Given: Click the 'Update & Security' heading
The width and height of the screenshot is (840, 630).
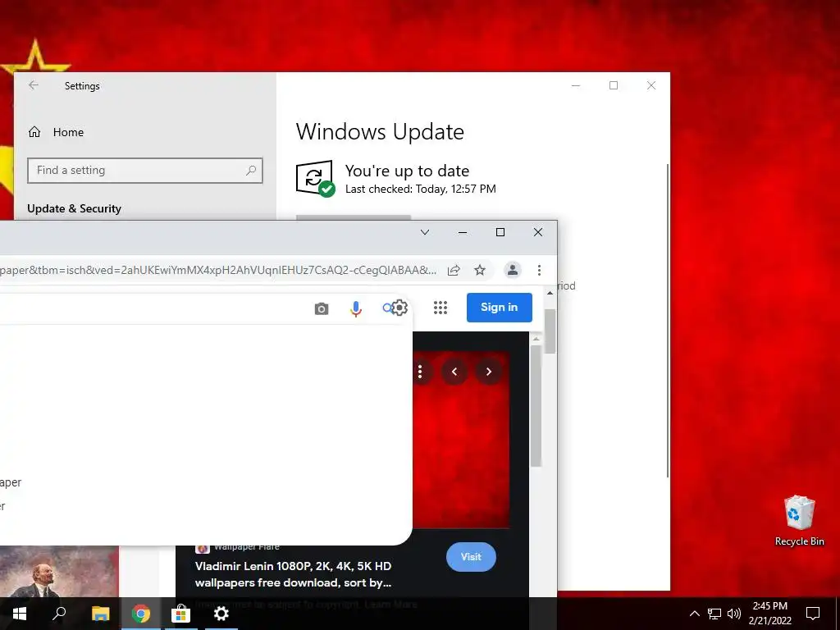Looking at the screenshot, I should click(74, 208).
